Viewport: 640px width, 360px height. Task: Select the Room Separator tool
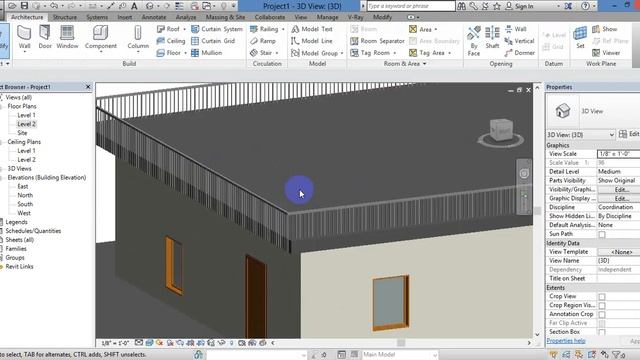(x=378, y=41)
